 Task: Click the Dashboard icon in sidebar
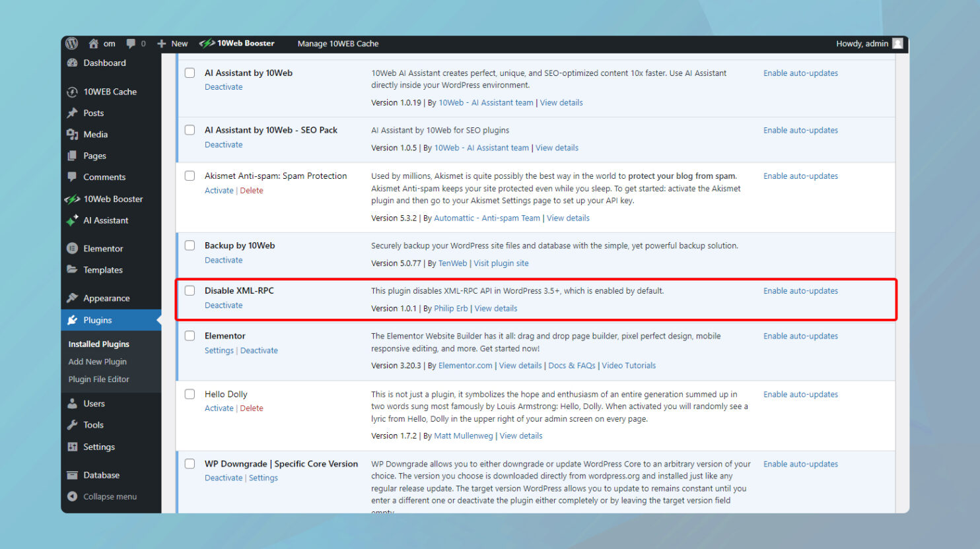73,63
